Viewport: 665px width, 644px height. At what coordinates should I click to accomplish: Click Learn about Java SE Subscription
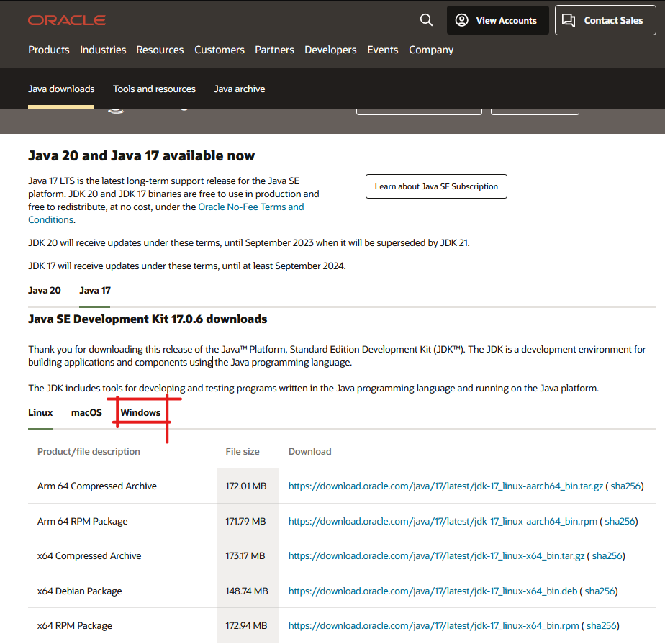pos(436,186)
